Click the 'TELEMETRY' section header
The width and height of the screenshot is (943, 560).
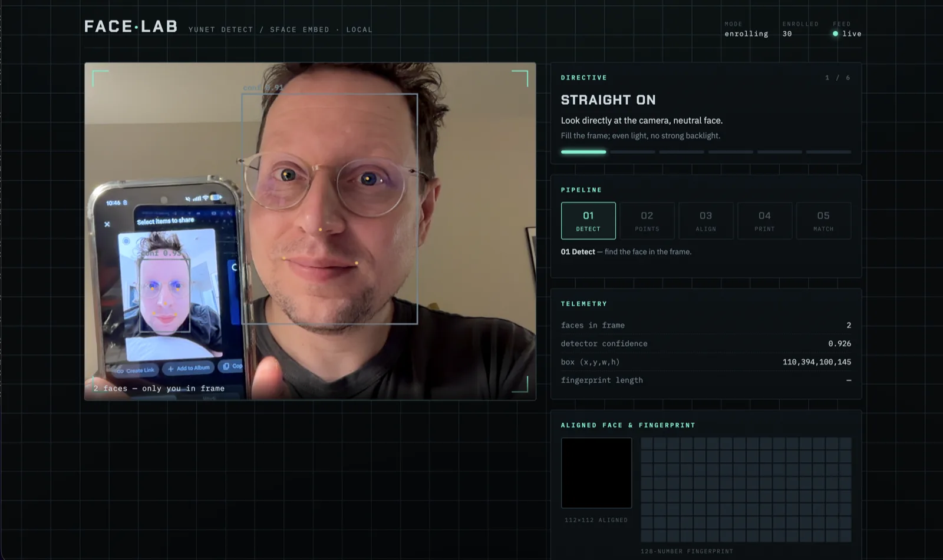(x=583, y=304)
